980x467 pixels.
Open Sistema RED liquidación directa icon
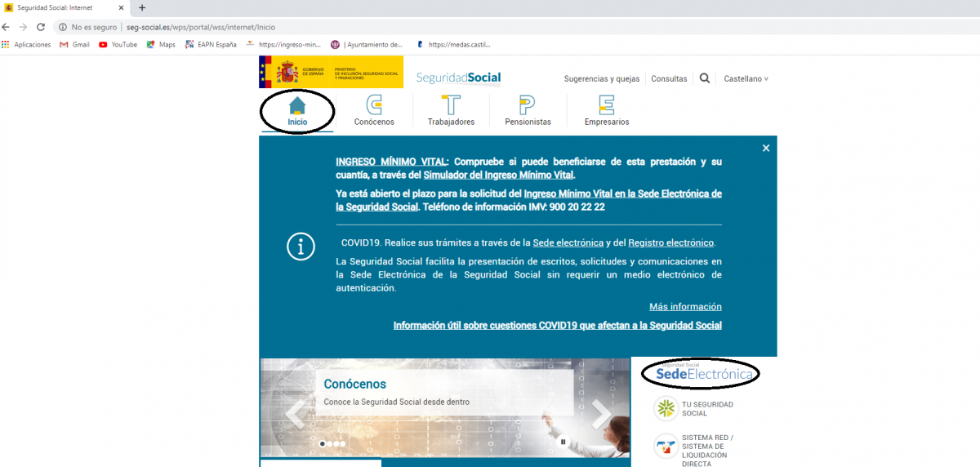point(666,446)
